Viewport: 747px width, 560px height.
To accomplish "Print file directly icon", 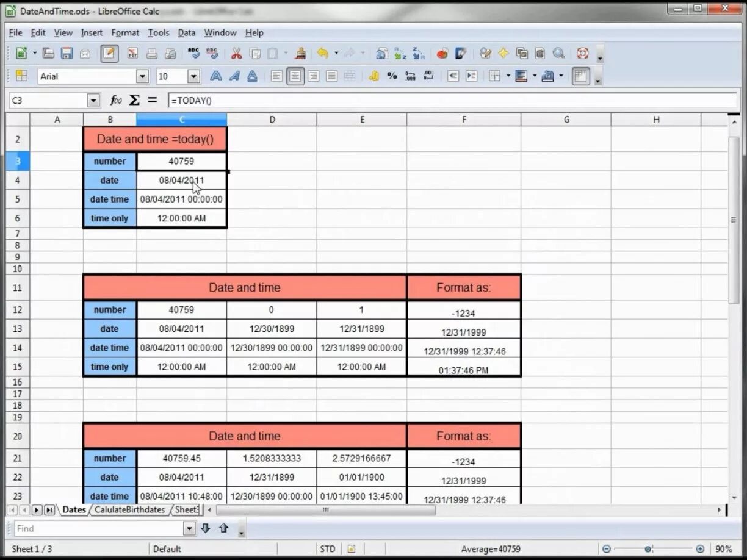I will 152,53.
